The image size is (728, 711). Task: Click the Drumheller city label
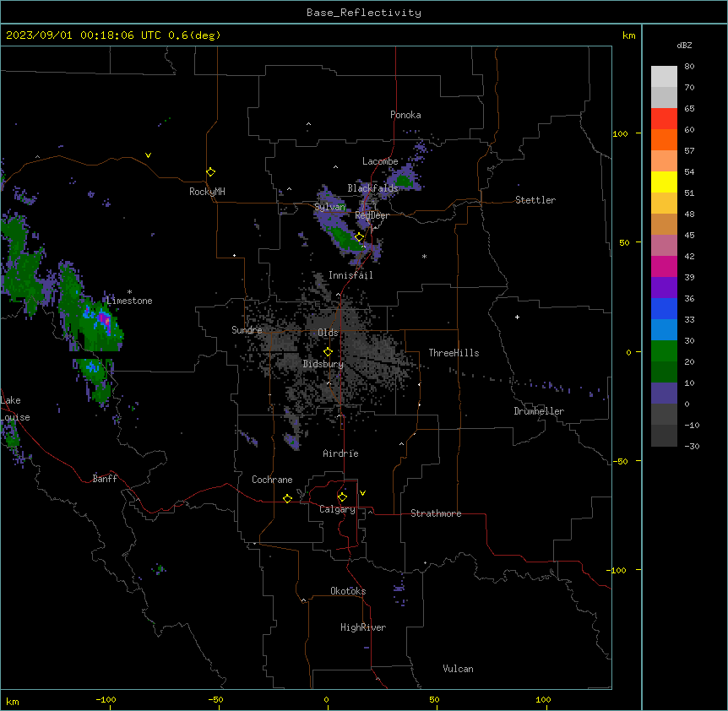point(539,411)
